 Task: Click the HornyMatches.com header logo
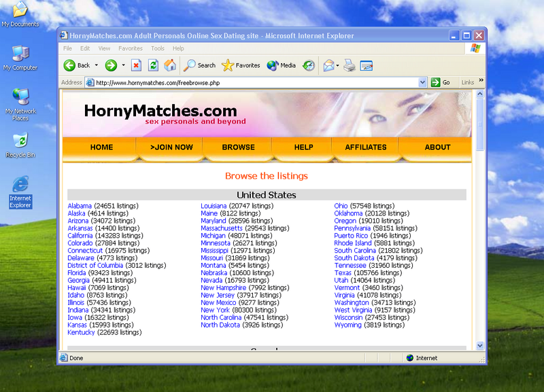(165, 114)
